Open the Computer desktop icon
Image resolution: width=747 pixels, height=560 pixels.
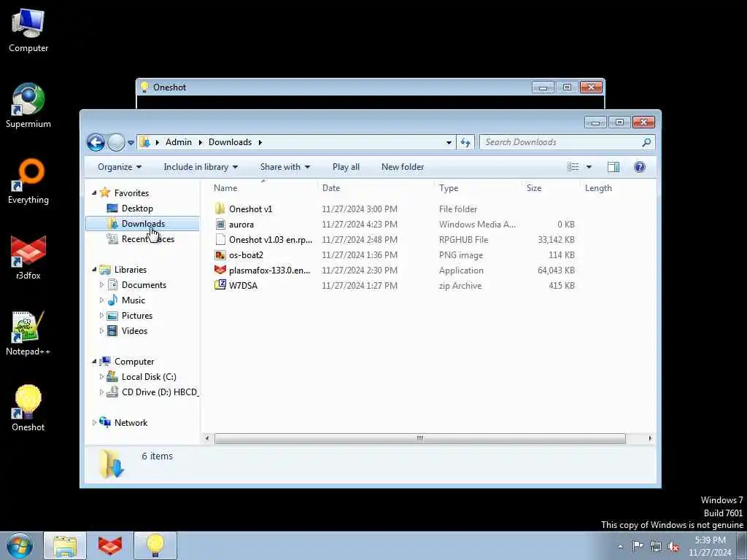pyautogui.click(x=28, y=31)
